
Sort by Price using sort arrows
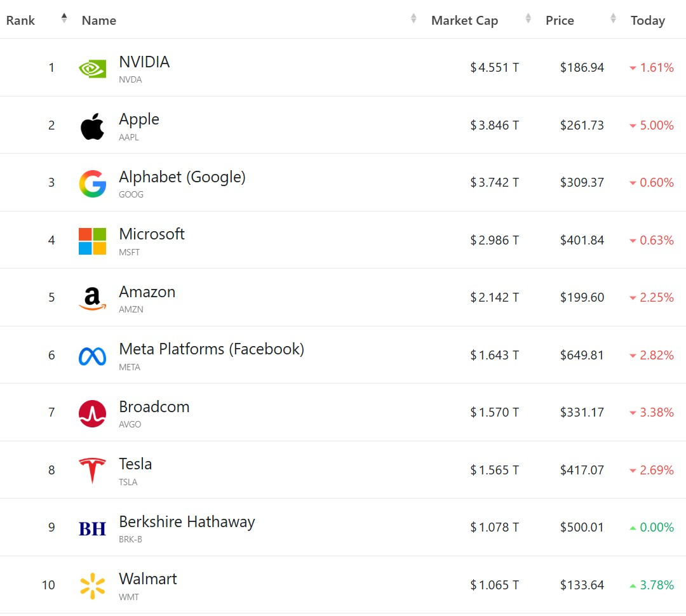point(613,19)
